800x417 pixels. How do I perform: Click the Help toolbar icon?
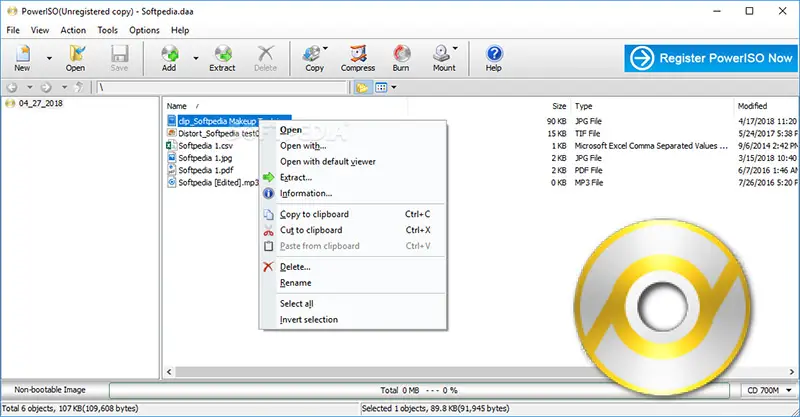pyautogui.click(x=493, y=58)
